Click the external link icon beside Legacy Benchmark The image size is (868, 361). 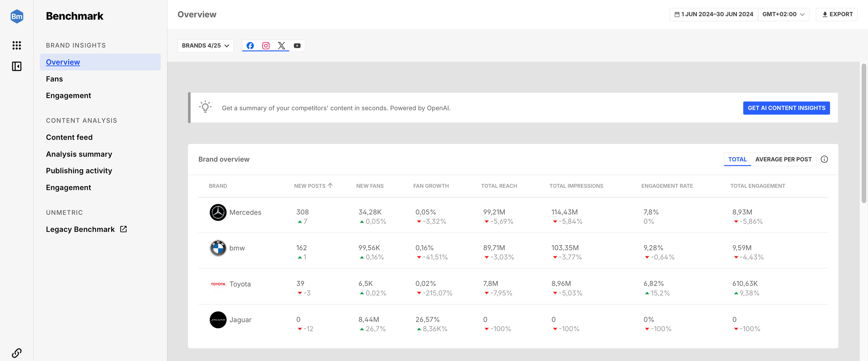pos(123,229)
